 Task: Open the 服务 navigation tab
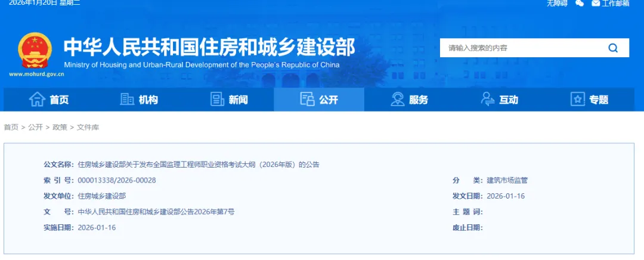point(409,100)
